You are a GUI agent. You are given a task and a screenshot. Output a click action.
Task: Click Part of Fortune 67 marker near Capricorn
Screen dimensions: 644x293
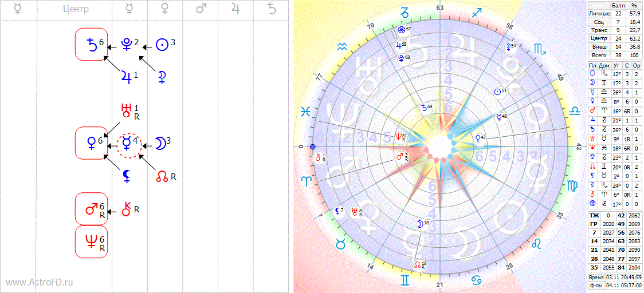[x=403, y=30]
